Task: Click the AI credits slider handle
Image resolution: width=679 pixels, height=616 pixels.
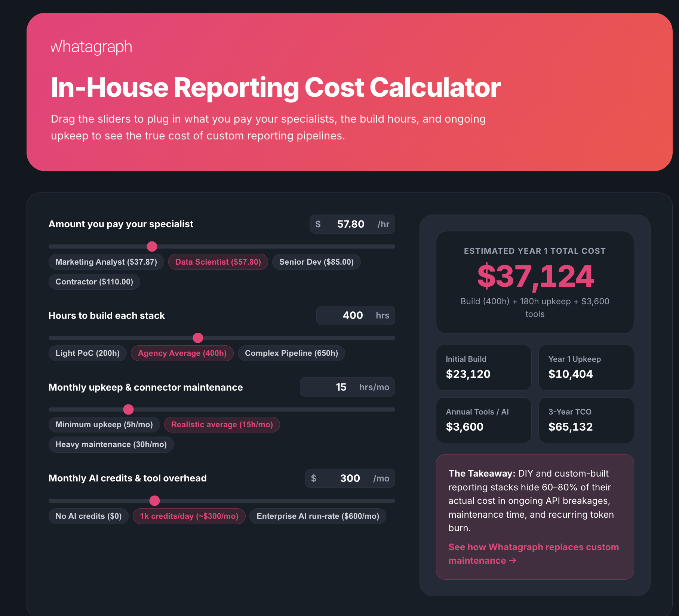Action: click(154, 500)
